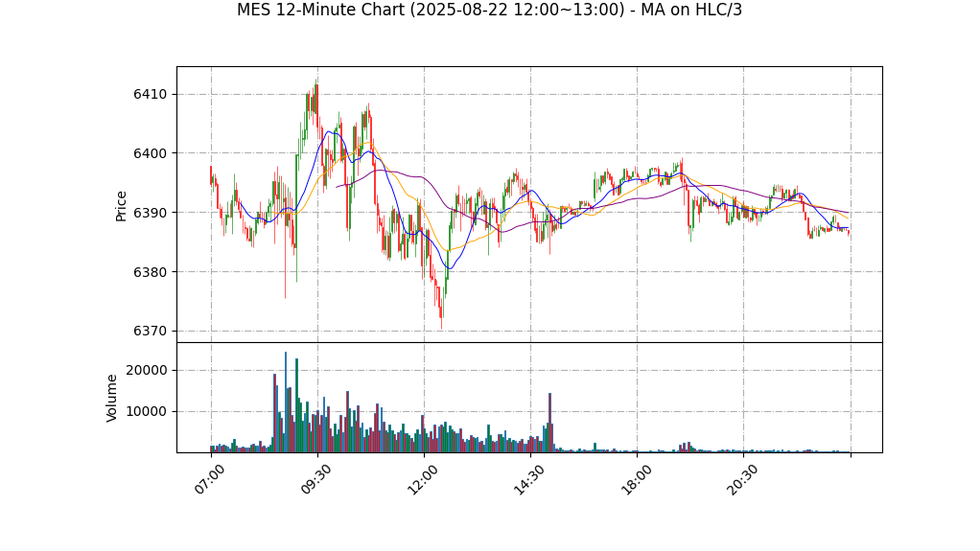
Task: Click the 10000 volume axis label
Action: [x=147, y=412]
